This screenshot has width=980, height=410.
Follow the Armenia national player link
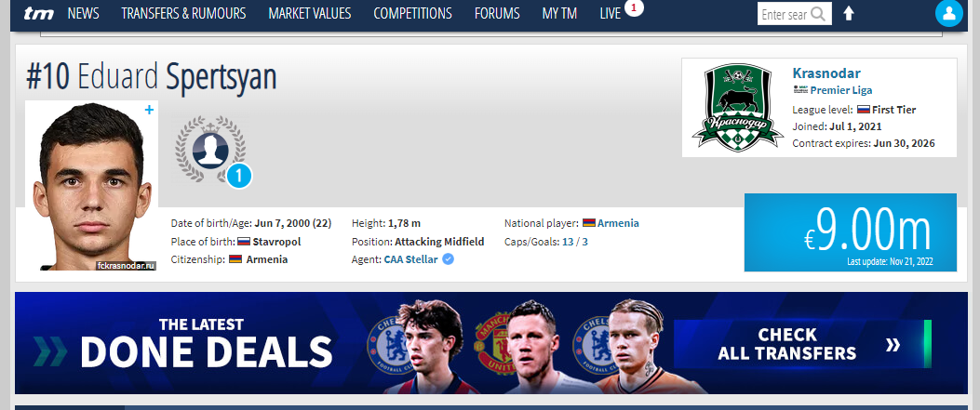pos(618,223)
